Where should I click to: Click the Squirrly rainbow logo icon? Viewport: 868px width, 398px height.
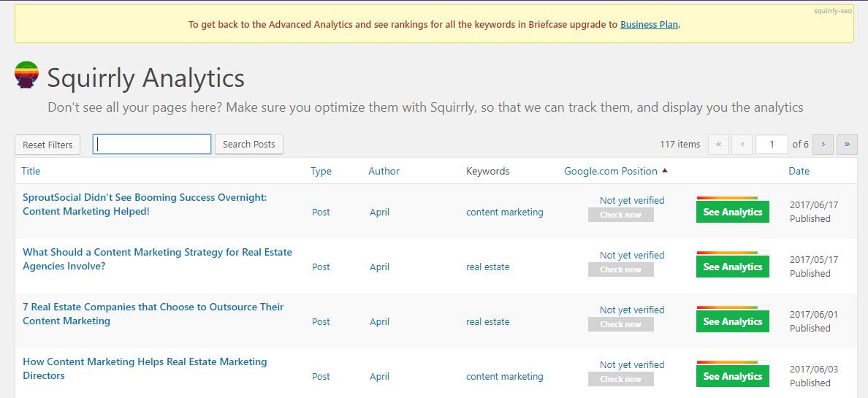[26, 74]
